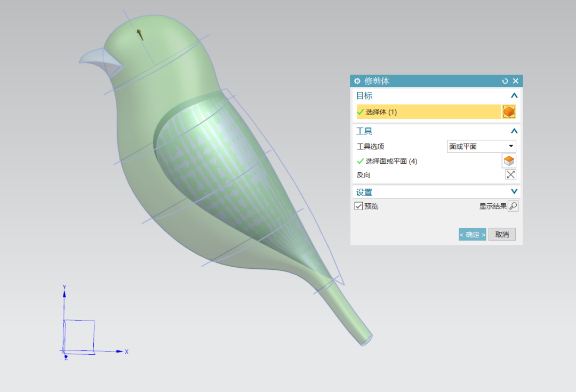Viewport: 576px width, 392px height.
Task: Open the 工具选项 dropdown 面或平面
Action: pos(481,146)
